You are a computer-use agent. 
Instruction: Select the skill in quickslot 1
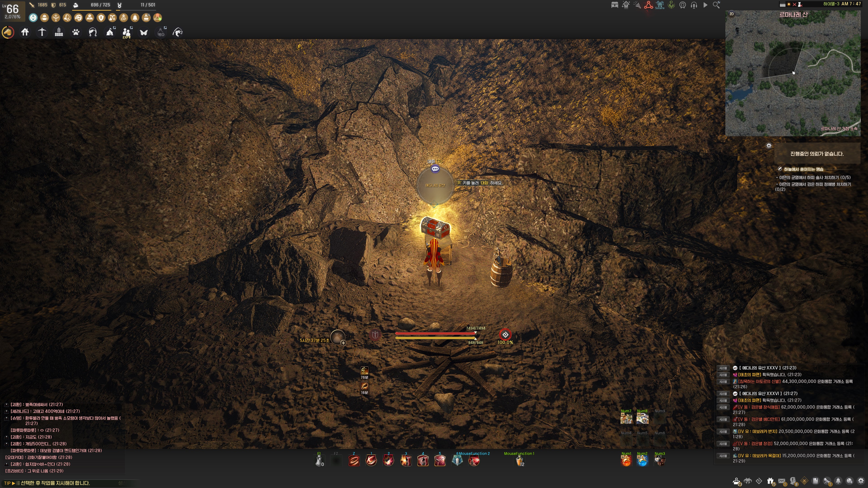click(371, 460)
